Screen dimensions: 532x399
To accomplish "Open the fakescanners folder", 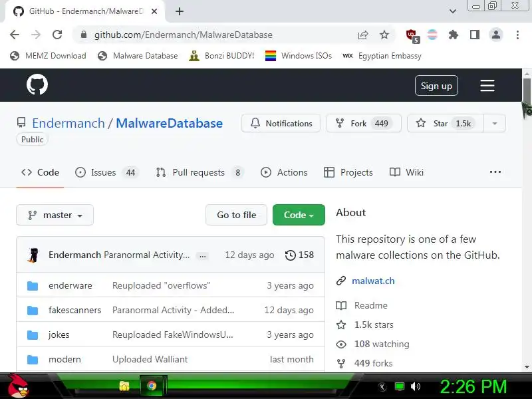I will pyautogui.click(x=75, y=310).
